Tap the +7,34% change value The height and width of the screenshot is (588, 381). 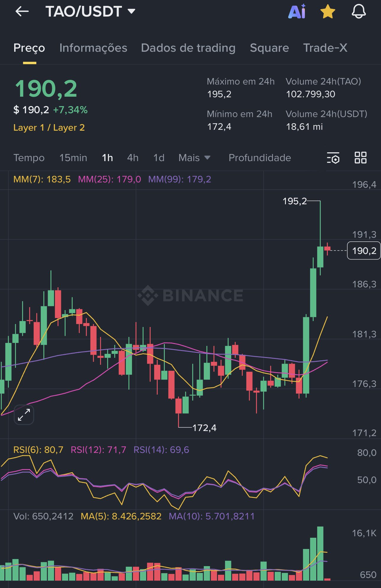pos(70,110)
